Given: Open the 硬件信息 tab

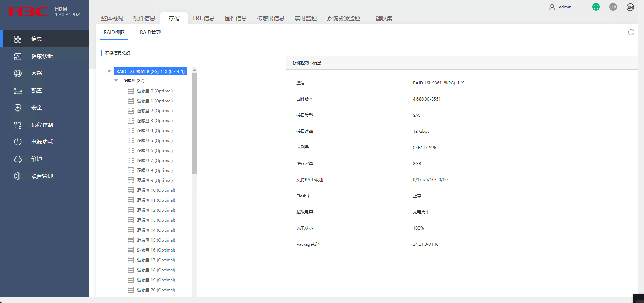Looking at the screenshot, I should point(144,19).
